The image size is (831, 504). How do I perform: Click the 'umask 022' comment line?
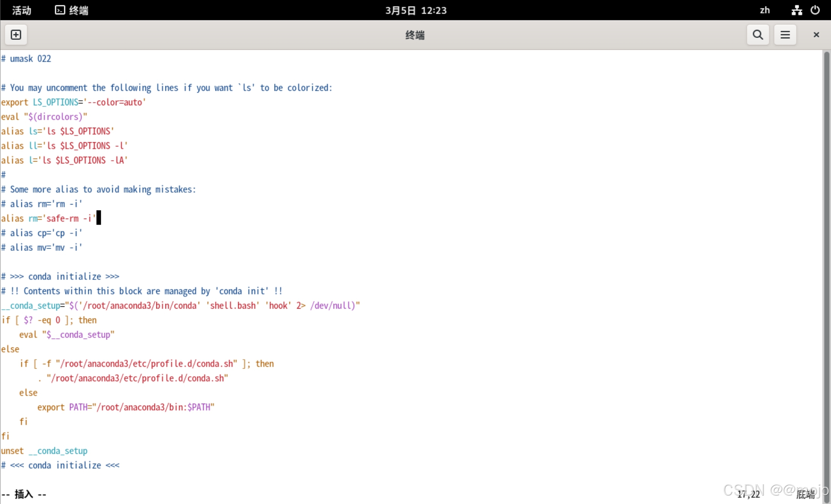click(27, 59)
